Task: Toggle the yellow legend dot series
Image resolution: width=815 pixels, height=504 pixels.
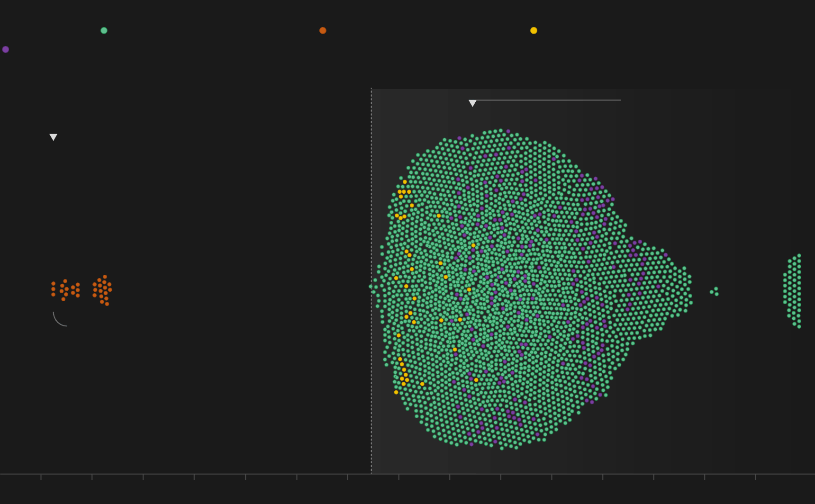Action: tap(534, 30)
